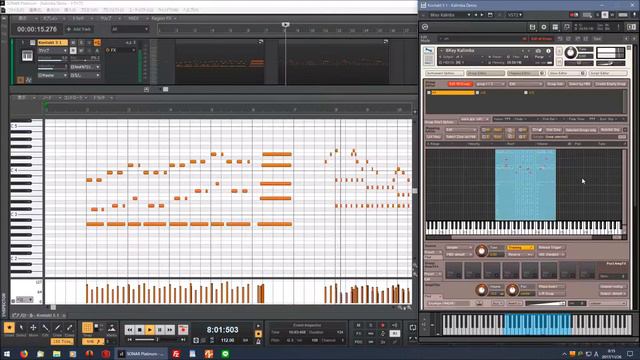Image resolution: width=640 pixels, height=360 pixels.
Task: Toggle Snap to grid module
Action: [87, 328]
